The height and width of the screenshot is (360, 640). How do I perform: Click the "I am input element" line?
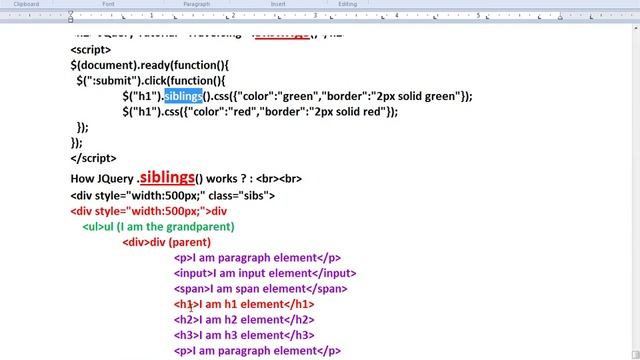click(265, 273)
